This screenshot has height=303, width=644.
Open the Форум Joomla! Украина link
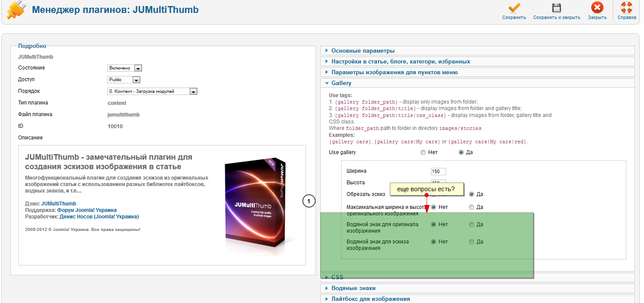pos(86,210)
